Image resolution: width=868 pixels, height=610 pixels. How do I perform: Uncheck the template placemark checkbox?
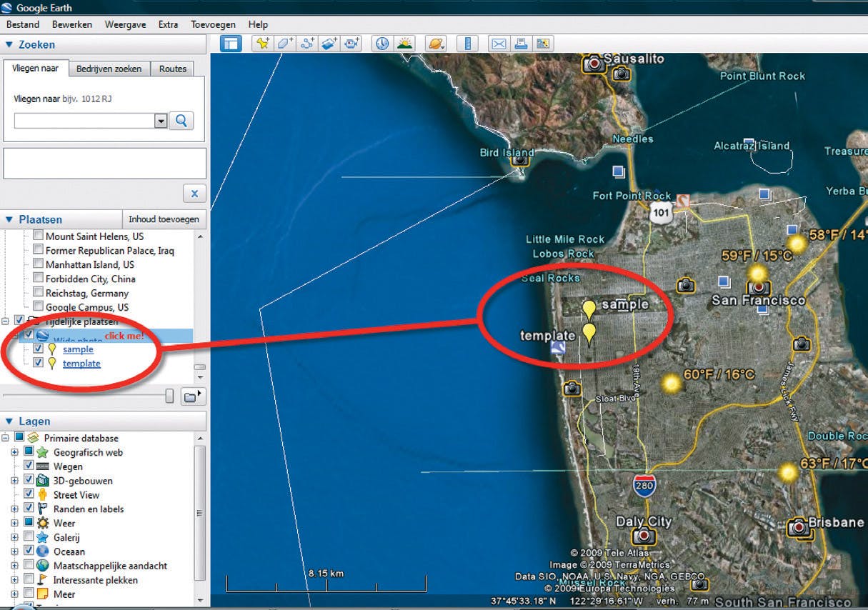click(38, 363)
